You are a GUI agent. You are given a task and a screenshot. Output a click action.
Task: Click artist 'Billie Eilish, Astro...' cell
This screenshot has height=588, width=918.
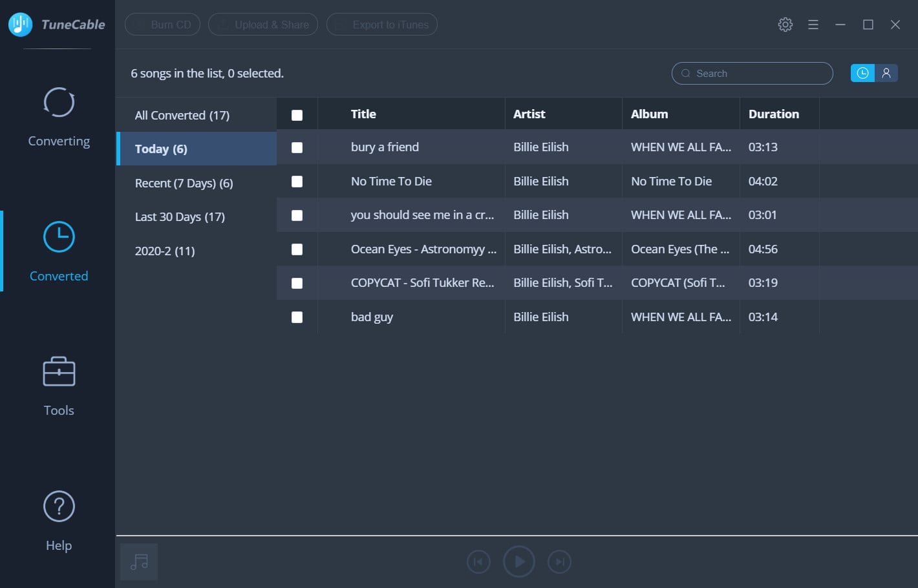pyautogui.click(x=562, y=249)
